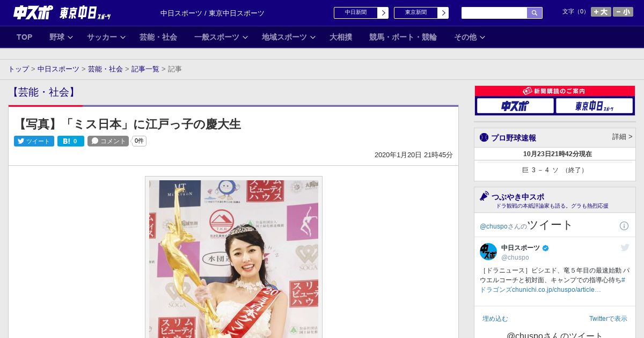Click the 中日スポーツ / 東京中日スポーツ header text

click(213, 13)
